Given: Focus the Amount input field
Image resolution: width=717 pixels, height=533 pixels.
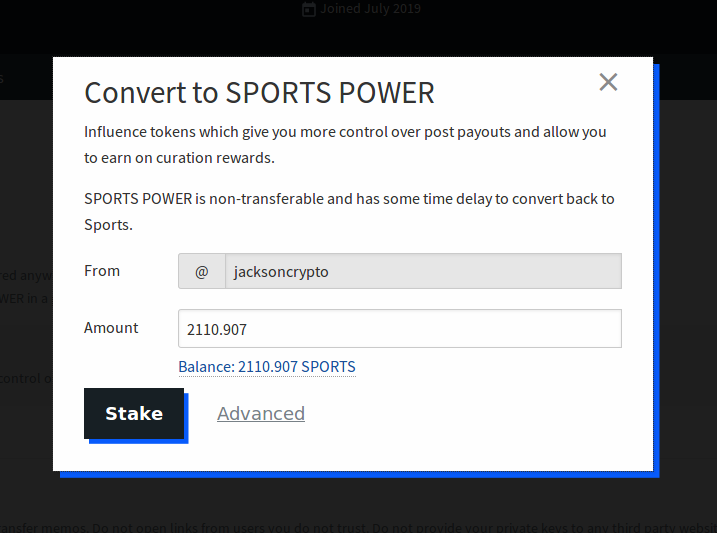Looking at the screenshot, I should point(400,329).
